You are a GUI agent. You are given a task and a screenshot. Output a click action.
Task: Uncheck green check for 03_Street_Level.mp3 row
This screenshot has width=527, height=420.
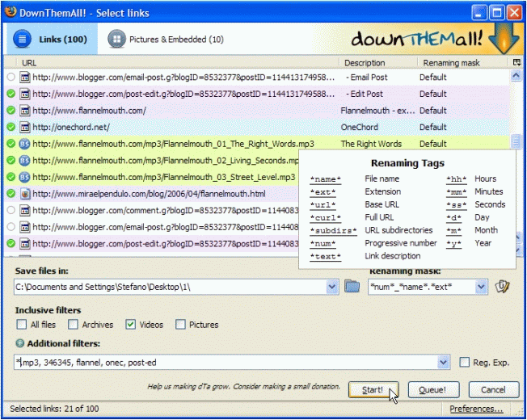pyautogui.click(x=11, y=177)
